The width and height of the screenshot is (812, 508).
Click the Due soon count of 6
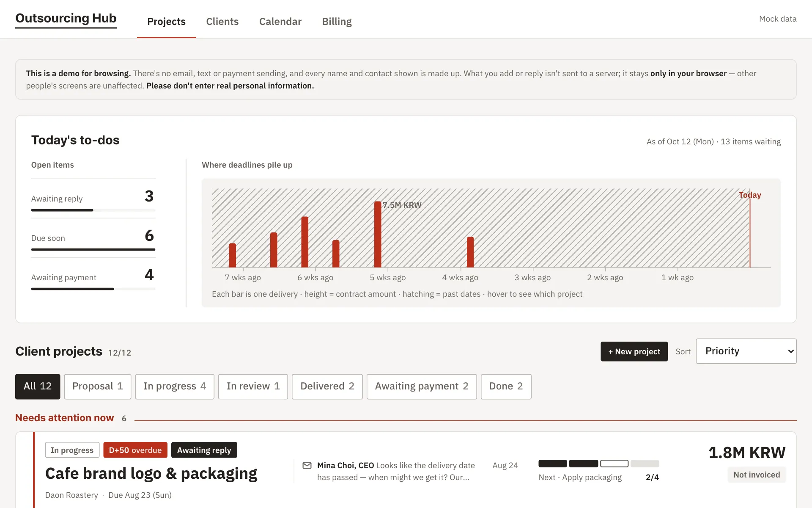[149, 235]
